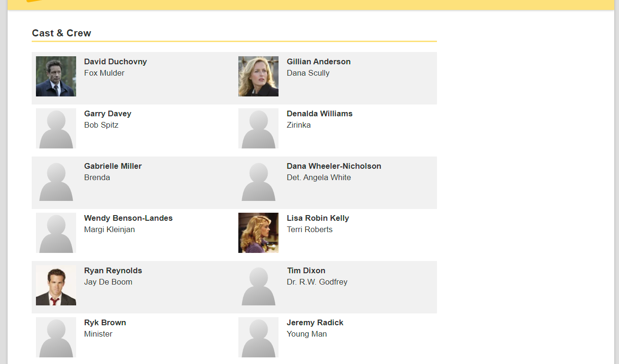The height and width of the screenshot is (364, 619).
Task: Open Ryk Brown name link
Action: 105,322
